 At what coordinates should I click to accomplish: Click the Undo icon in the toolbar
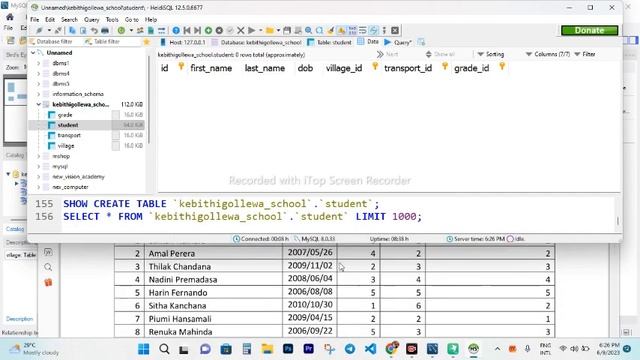coord(94,30)
